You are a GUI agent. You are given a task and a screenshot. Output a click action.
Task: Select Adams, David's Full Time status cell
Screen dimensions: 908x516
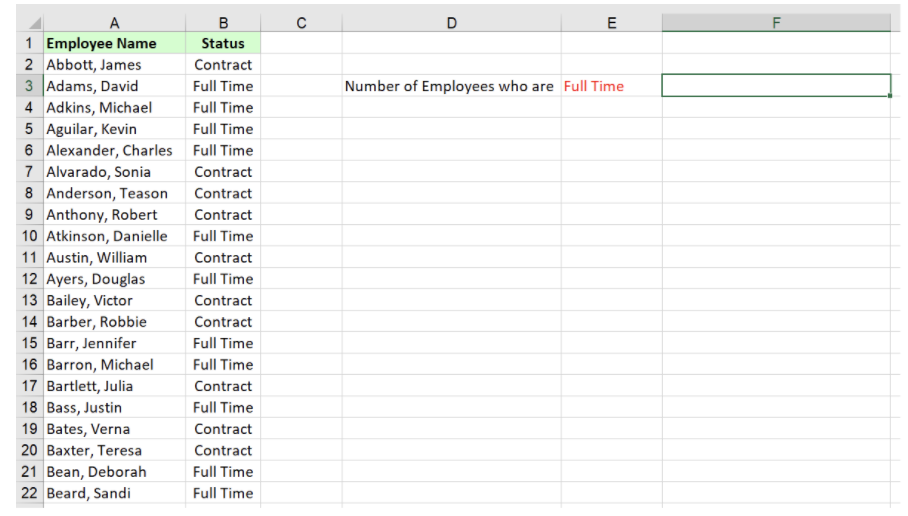[x=223, y=86]
